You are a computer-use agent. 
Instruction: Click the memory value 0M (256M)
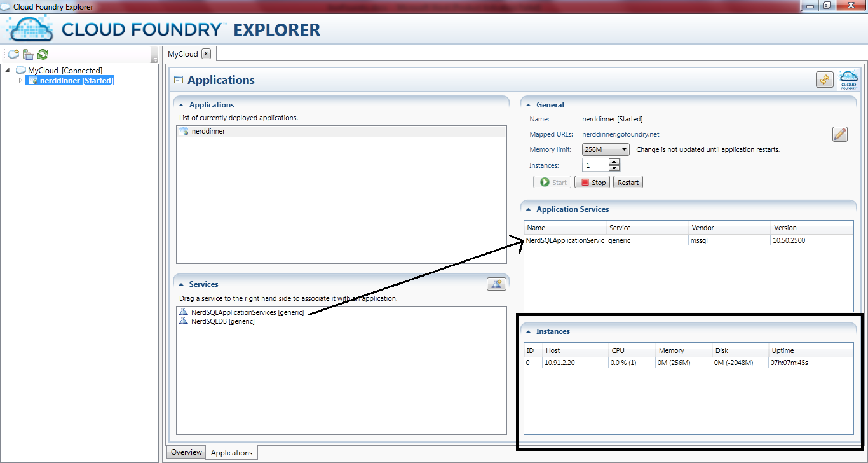tap(674, 363)
